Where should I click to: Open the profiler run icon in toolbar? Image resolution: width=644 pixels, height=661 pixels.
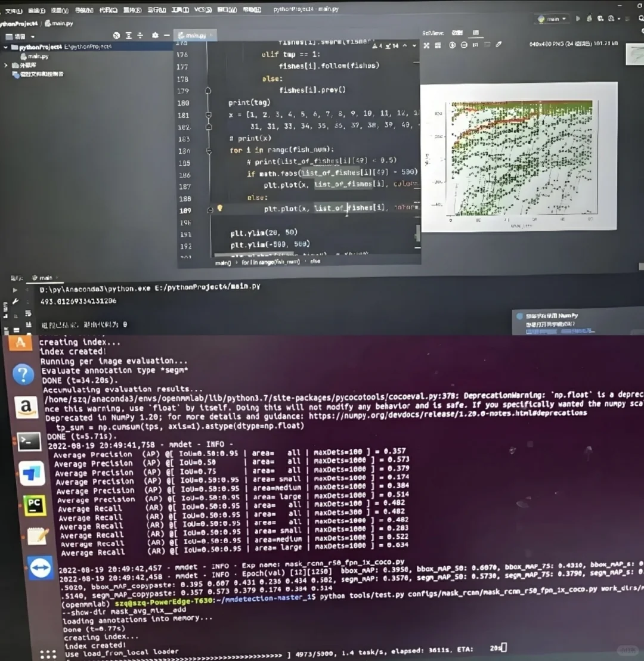coord(611,18)
